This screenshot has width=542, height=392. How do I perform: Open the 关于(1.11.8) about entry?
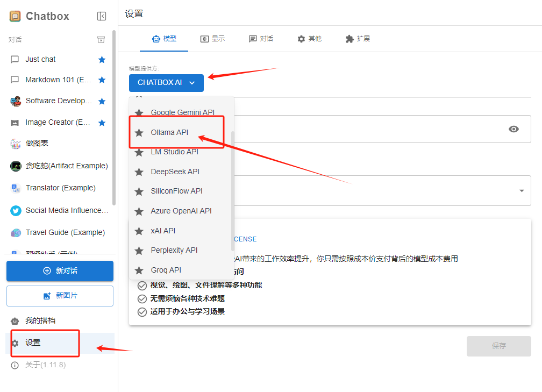point(60,365)
